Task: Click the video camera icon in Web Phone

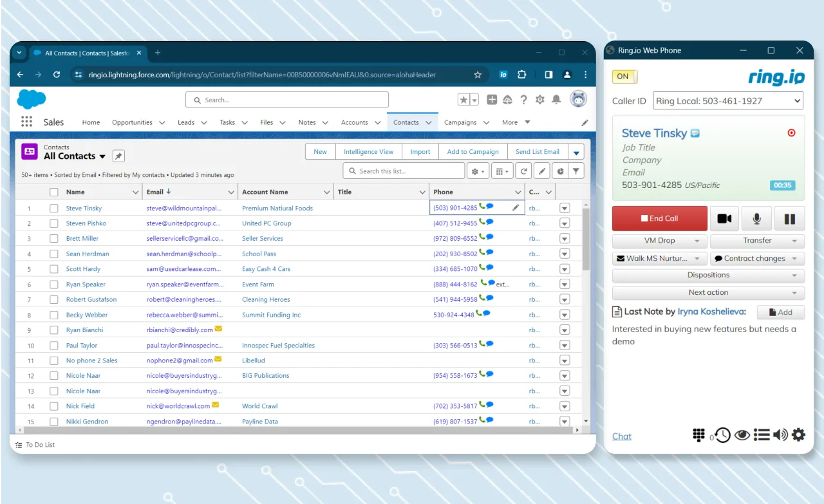Action: coord(724,219)
